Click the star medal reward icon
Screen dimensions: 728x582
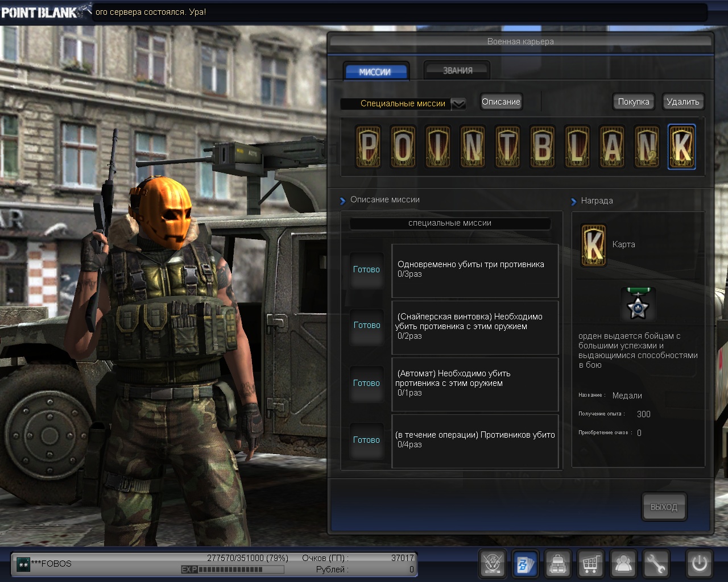click(638, 305)
